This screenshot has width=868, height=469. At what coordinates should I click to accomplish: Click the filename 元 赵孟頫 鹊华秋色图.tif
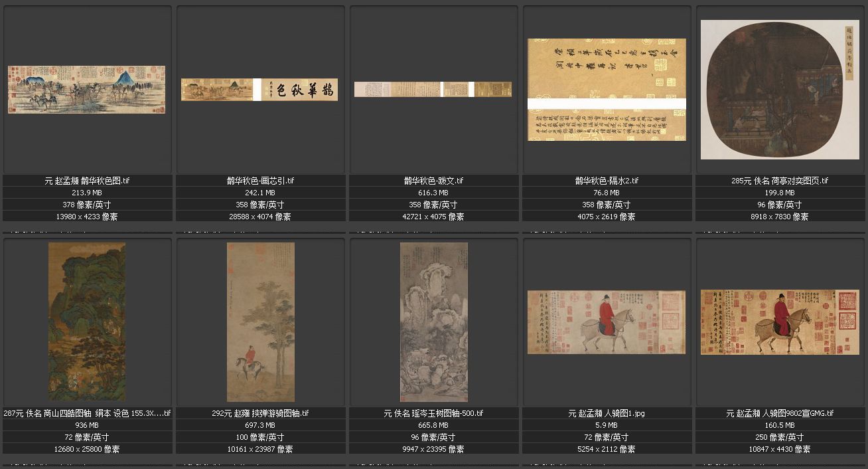87,181
